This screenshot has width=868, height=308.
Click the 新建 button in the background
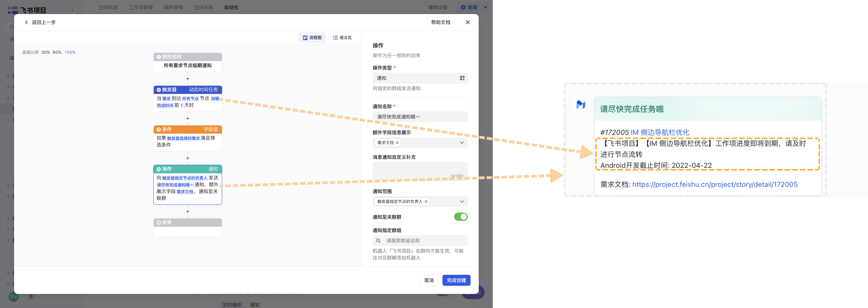click(x=469, y=7)
